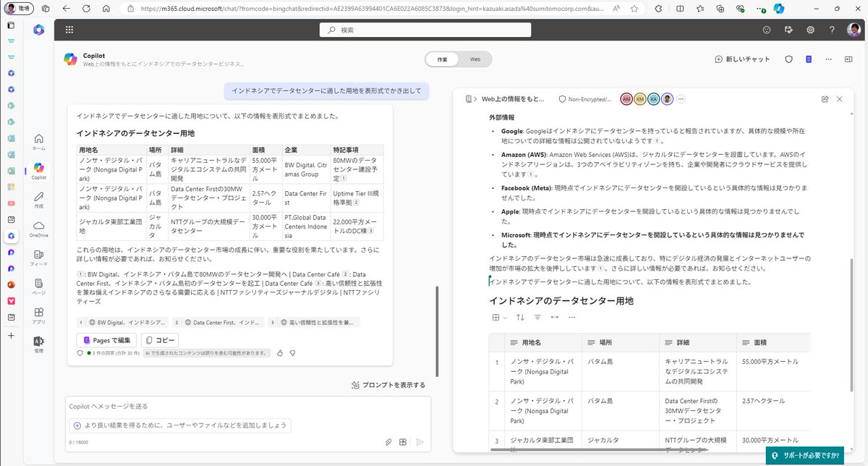Click the browser refresh button

point(86,9)
